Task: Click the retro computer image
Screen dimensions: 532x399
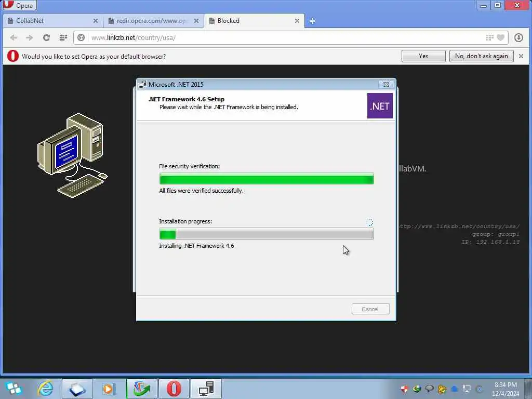Action: pyautogui.click(x=72, y=155)
